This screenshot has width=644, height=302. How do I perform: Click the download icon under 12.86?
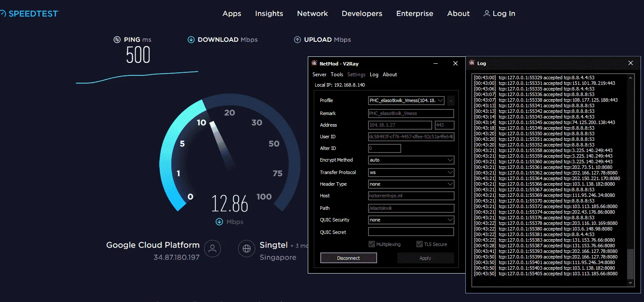219,222
